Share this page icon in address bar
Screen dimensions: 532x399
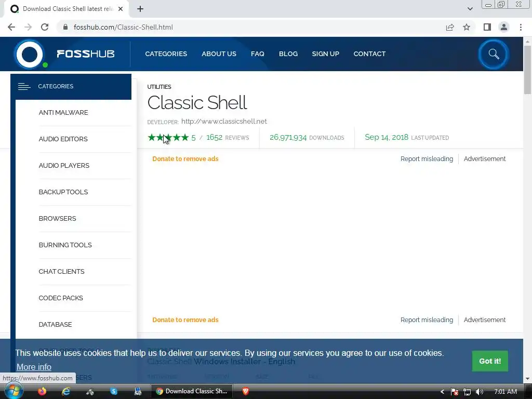(450, 27)
